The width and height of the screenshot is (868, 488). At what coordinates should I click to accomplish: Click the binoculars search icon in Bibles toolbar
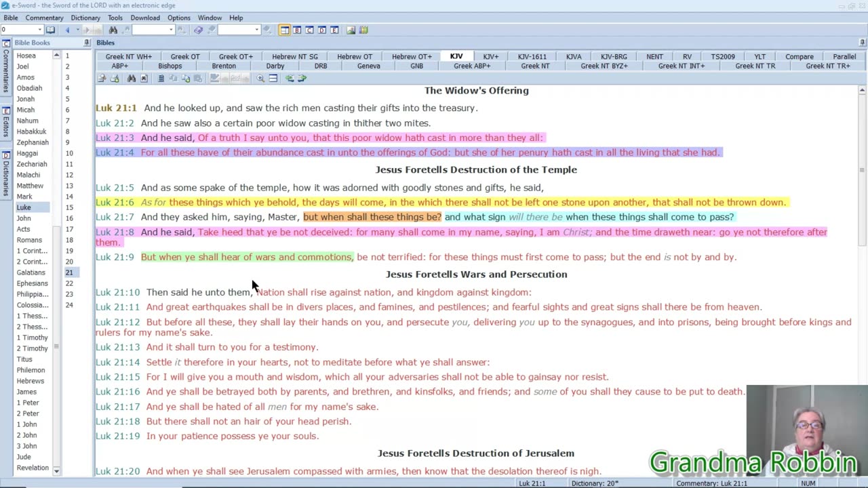pyautogui.click(x=132, y=78)
